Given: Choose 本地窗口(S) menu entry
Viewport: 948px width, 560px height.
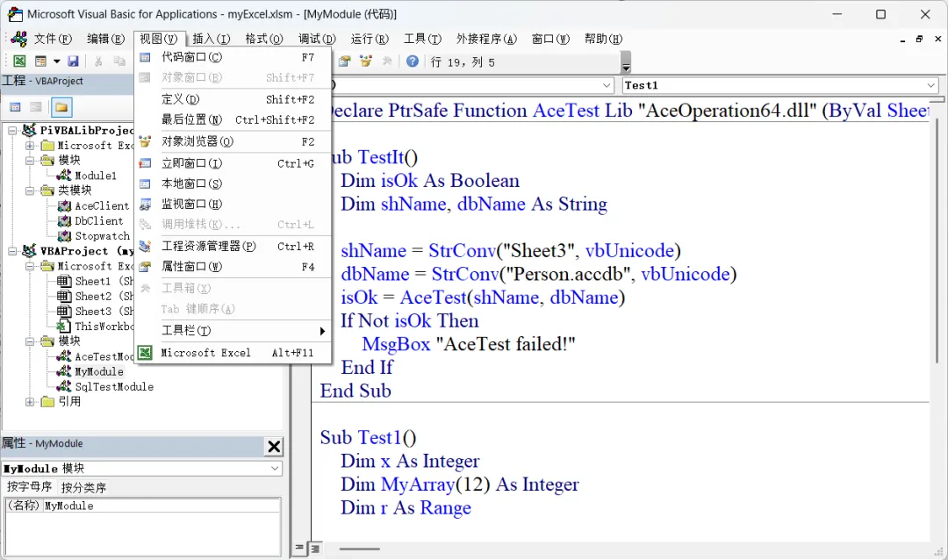Looking at the screenshot, I should pyautogui.click(x=233, y=183).
